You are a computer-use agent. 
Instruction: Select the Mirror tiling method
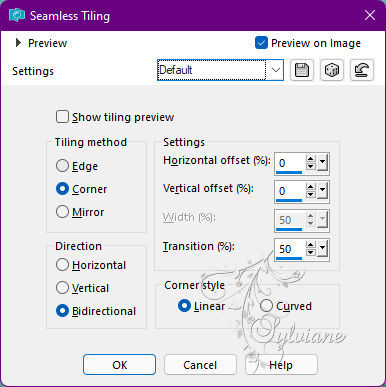coord(62,212)
